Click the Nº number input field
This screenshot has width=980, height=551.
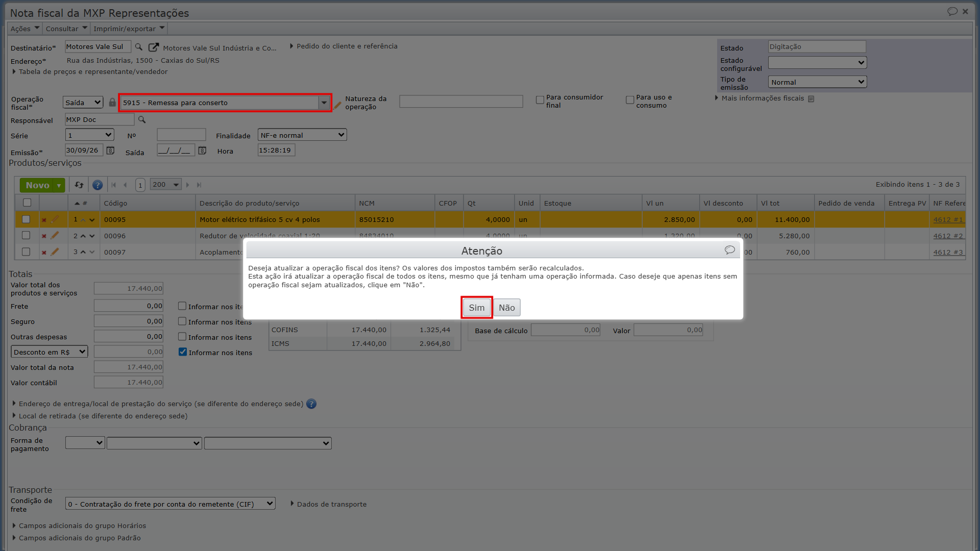click(x=181, y=135)
